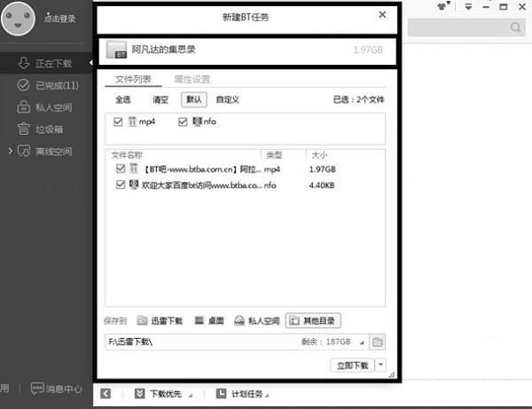Open the dropdown next to 立即下载
The image size is (532, 409).
[x=380, y=366]
